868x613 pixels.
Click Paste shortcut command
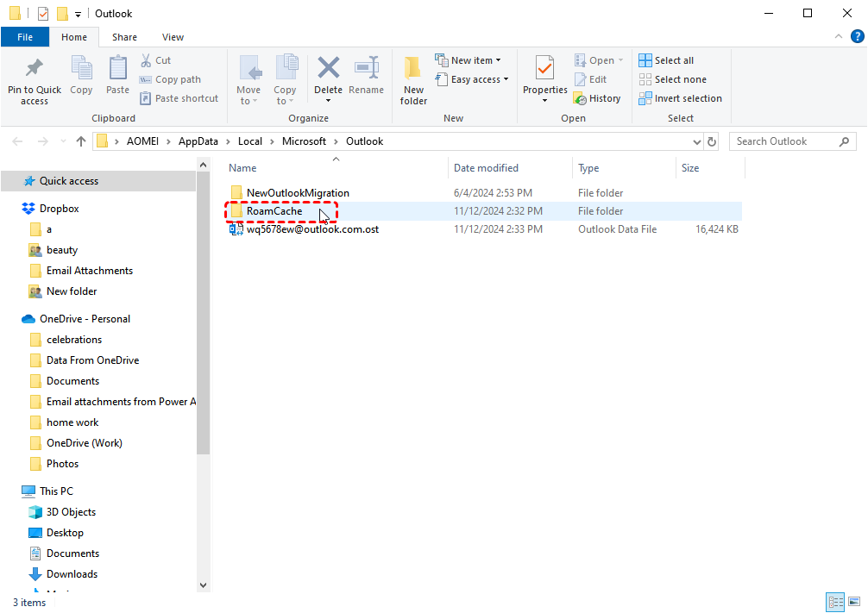point(179,98)
